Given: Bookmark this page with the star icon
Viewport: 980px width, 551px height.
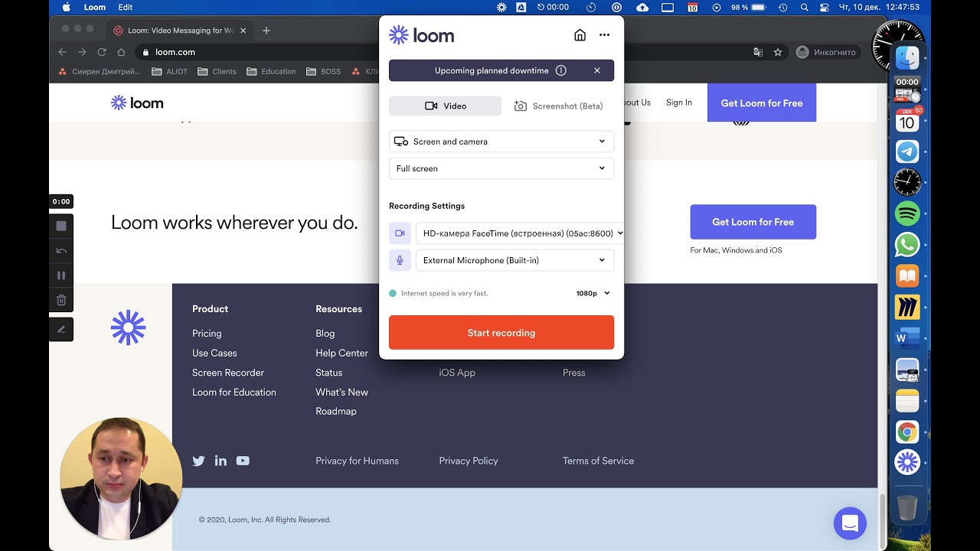Looking at the screenshot, I should 778,52.
